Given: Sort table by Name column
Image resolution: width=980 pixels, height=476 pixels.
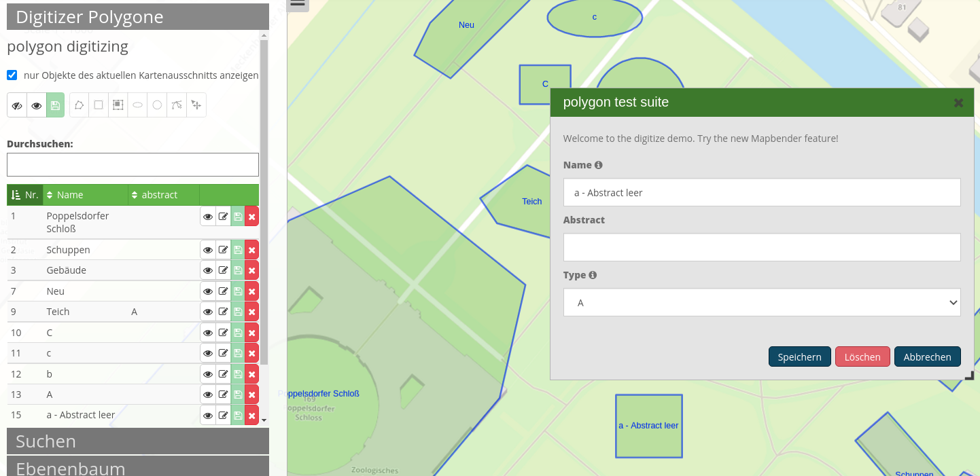Looking at the screenshot, I should click(86, 195).
